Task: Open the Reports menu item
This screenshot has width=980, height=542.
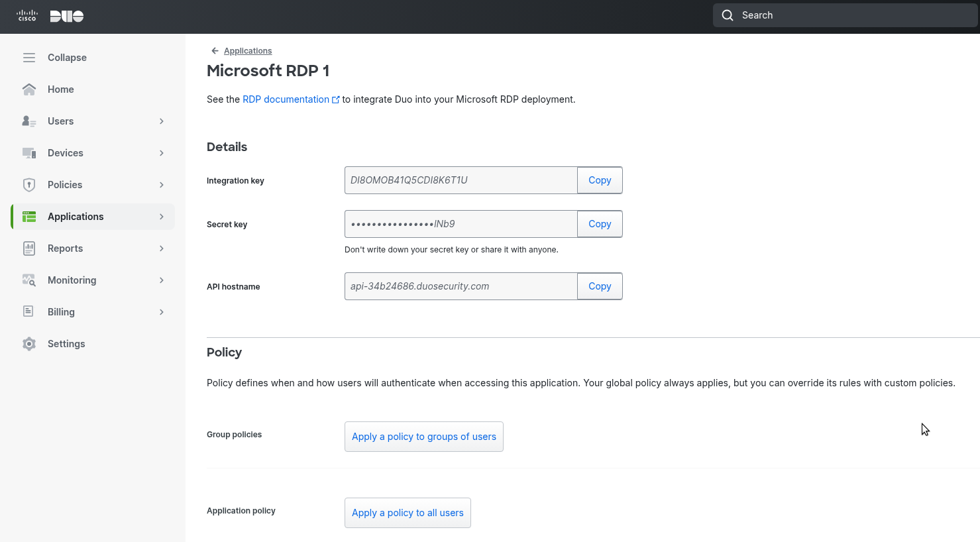Action: pyautogui.click(x=93, y=248)
